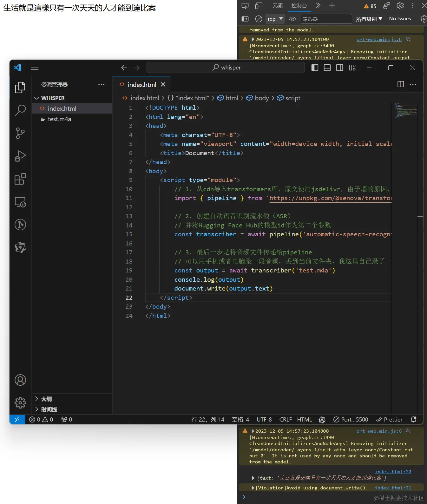Show more DevTools tabs chevron

(318, 5)
